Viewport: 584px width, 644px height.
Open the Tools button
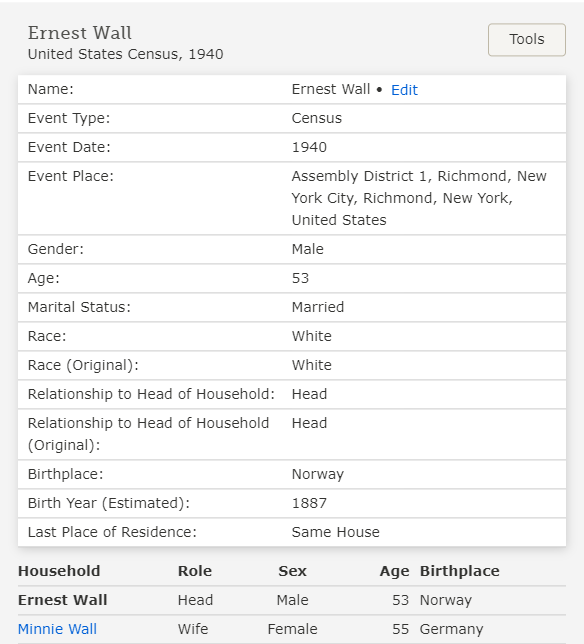tap(527, 39)
